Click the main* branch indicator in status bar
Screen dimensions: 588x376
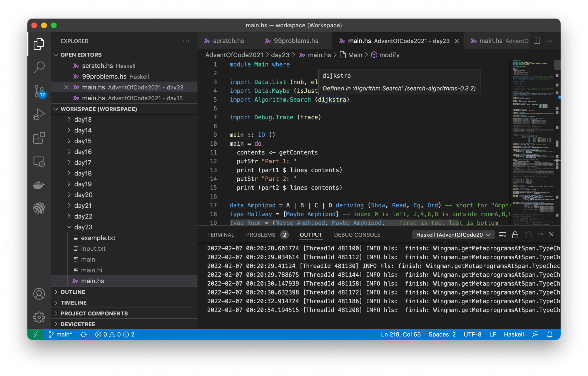coord(61,335)
